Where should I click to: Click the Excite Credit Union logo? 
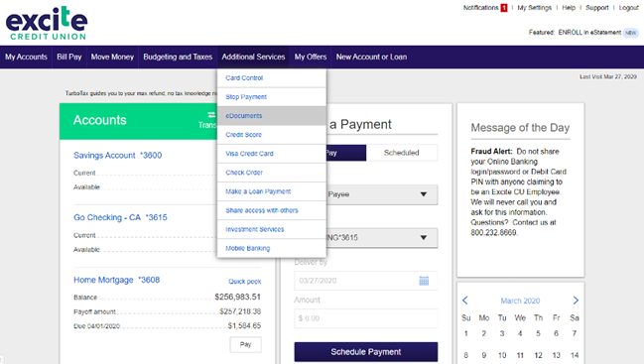(x=47, y=23)
